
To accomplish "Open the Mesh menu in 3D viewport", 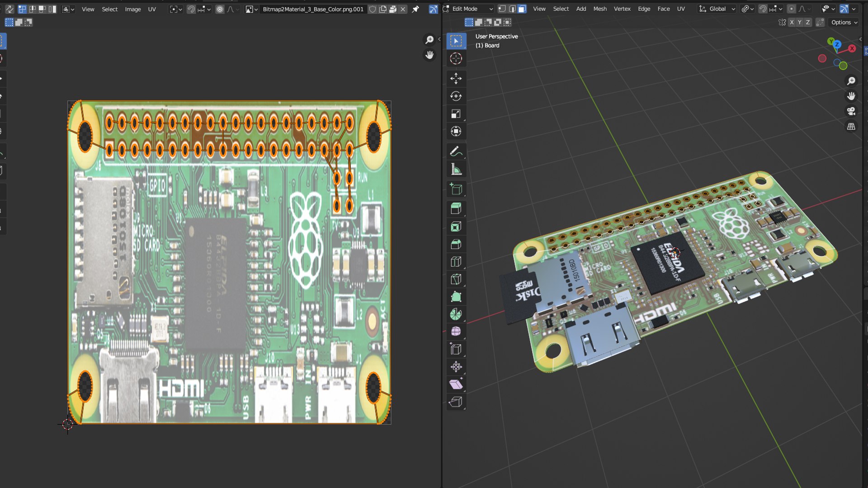I will pos(600,9).
